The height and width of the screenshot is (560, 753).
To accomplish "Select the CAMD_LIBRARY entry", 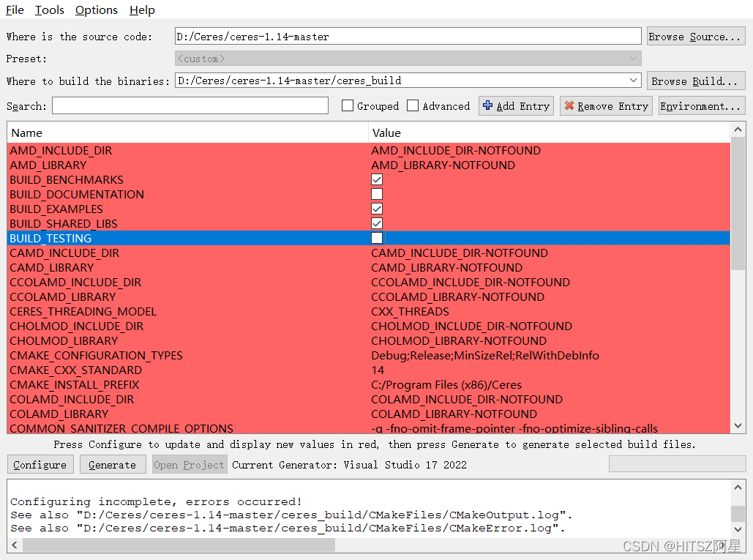I will 52,267.
